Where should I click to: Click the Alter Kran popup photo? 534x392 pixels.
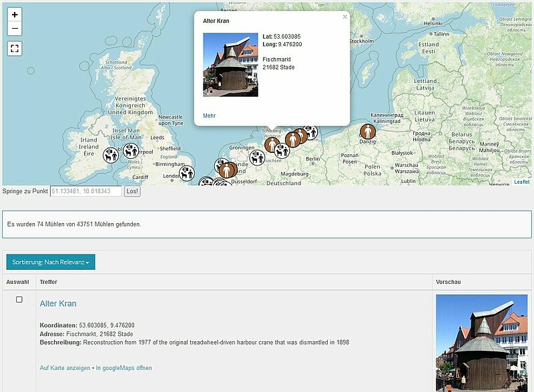click(x=230, y=65)
